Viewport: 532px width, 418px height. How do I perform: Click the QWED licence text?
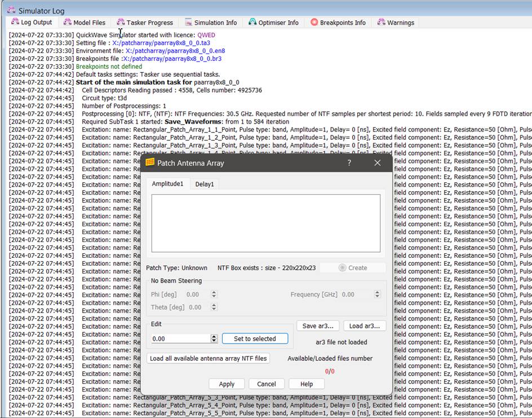pyautogui.click(x=206, y=35)
